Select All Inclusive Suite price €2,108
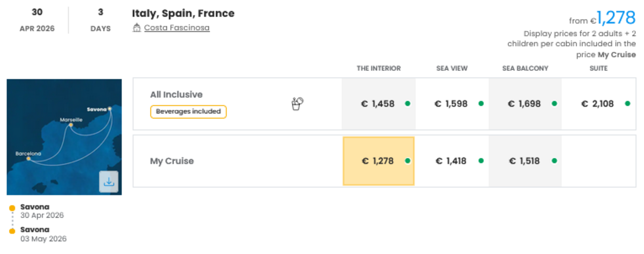Image resolution: width=644 pixels, height=254 pixels. 598,104
